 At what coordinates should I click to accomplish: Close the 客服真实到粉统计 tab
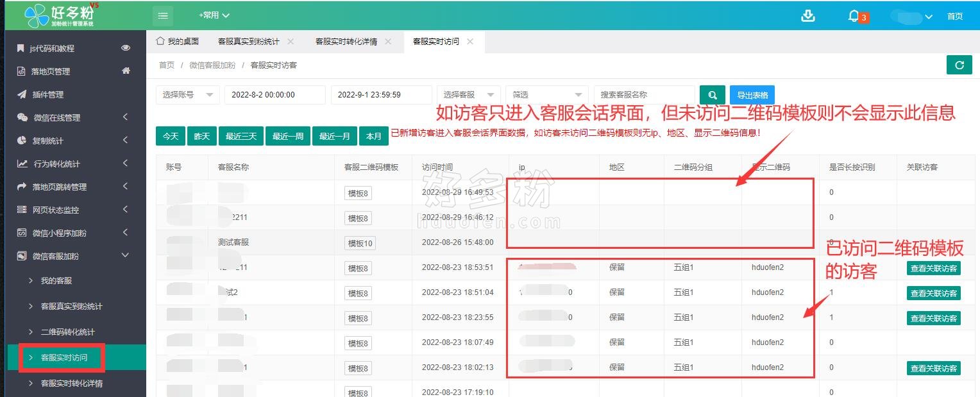291,41
